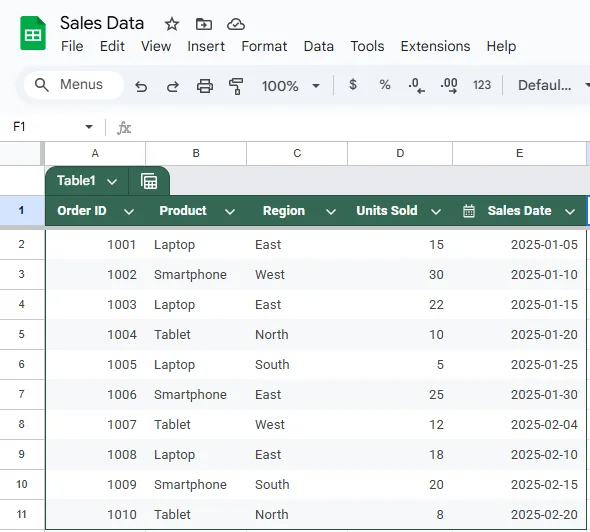Open the Product column dropdown
Screen dimensions: 590x532
click(x=230, y=212)
